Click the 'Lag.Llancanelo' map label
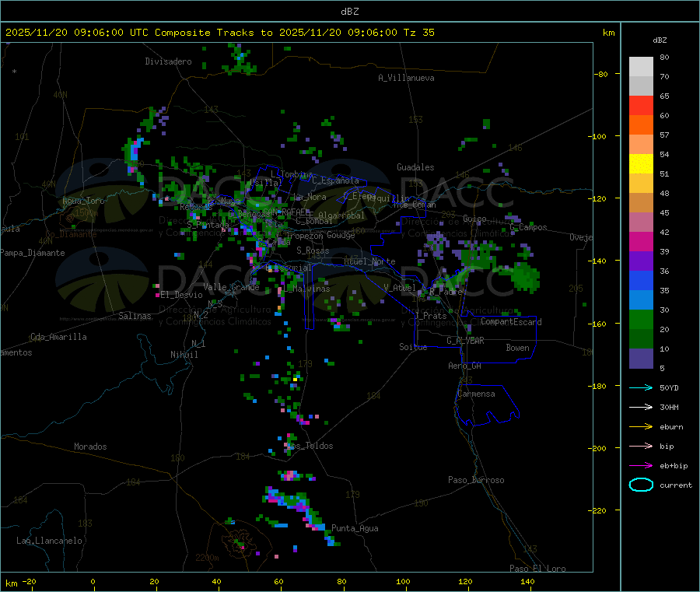Screen dimensions: 700x592 pyautogui.click(x=50, y=541)
